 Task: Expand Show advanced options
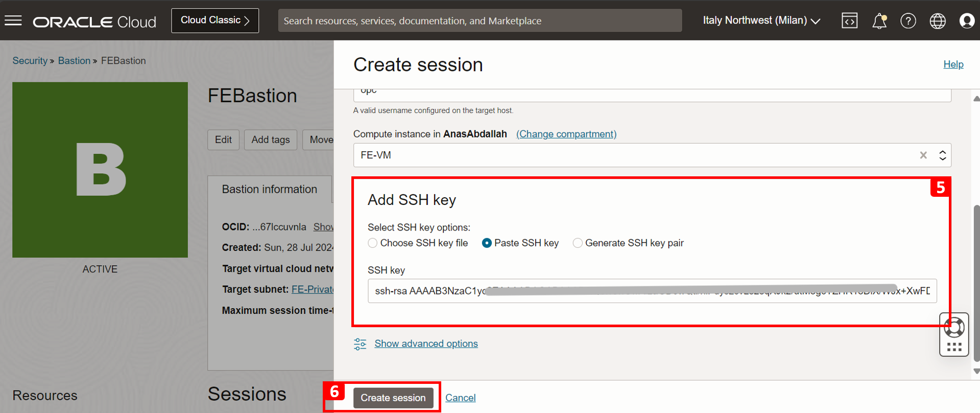click(426, 344)
